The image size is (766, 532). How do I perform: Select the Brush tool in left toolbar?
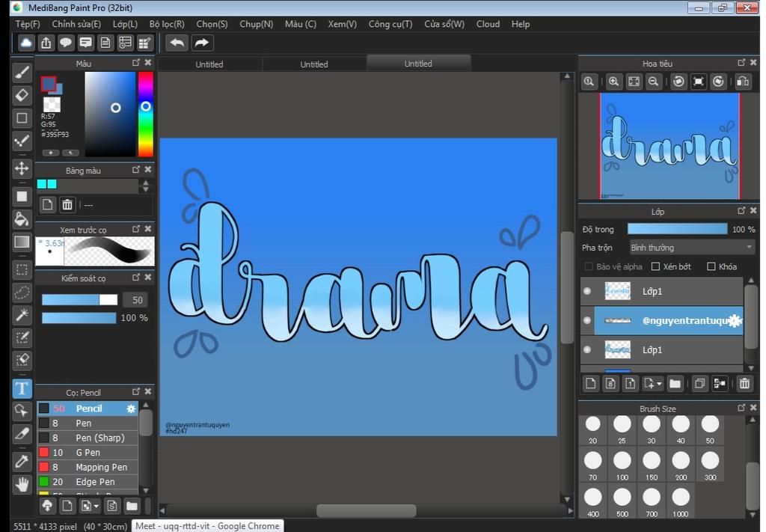pyautogui.click(x=22, y=73)
